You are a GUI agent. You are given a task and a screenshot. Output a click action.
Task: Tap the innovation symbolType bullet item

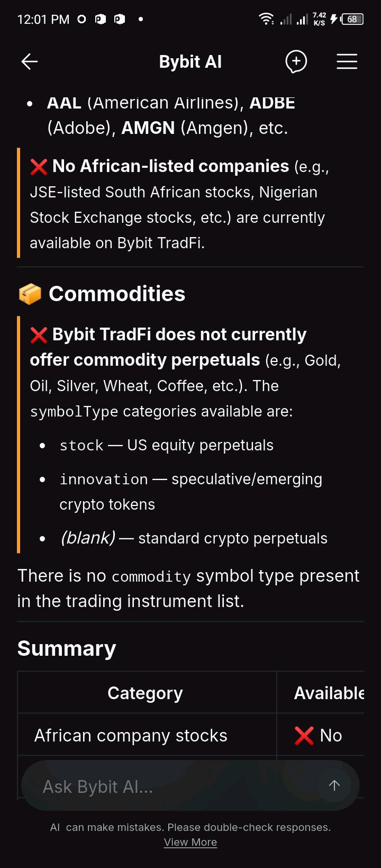(x=191, y=492)
